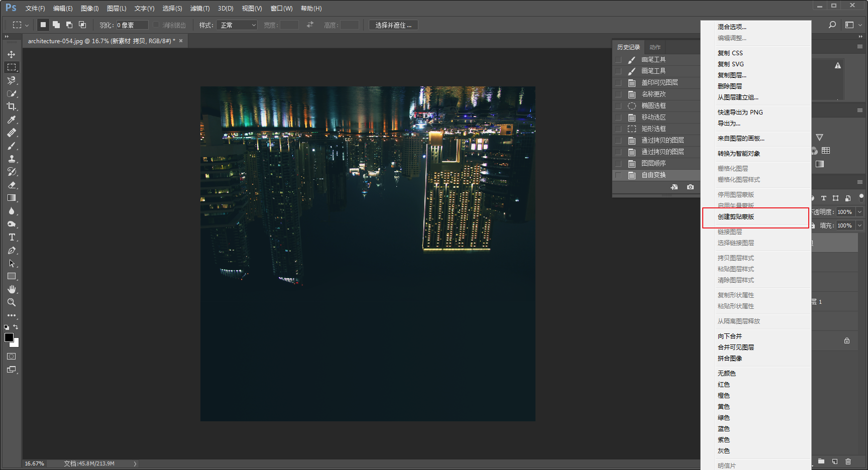Open the 文件(F) menu
Viewport: 868px width, 470px height.
point(35,9)
